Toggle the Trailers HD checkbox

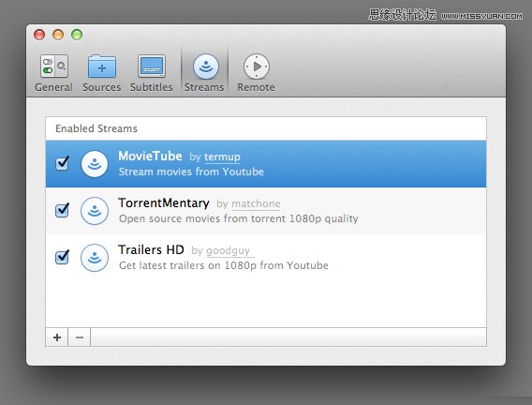[63, 257]
